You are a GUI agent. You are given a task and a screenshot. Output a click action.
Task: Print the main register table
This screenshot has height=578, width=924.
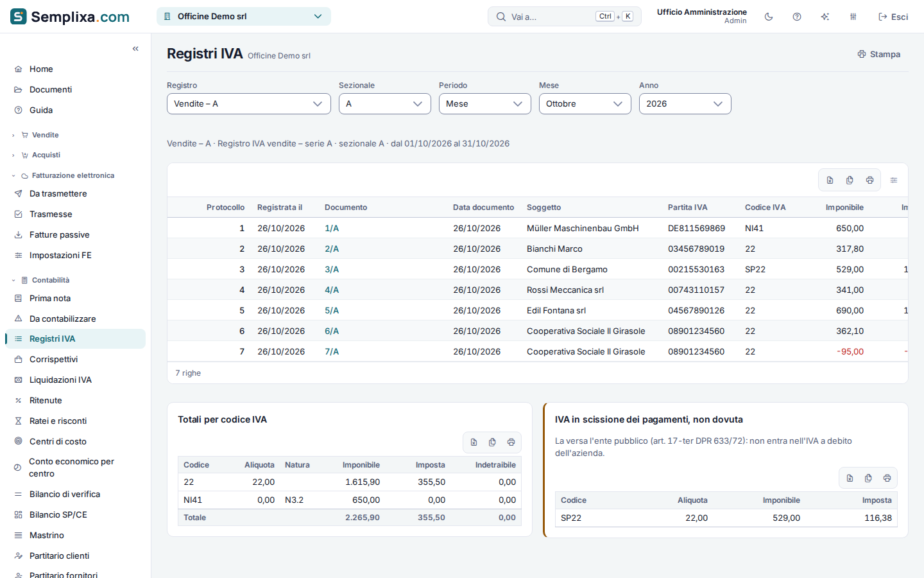869,180
